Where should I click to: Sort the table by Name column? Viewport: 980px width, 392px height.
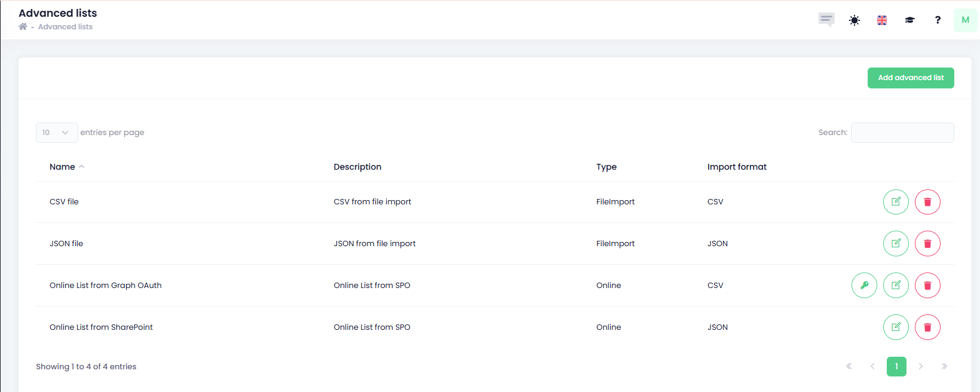pos(62,167)
